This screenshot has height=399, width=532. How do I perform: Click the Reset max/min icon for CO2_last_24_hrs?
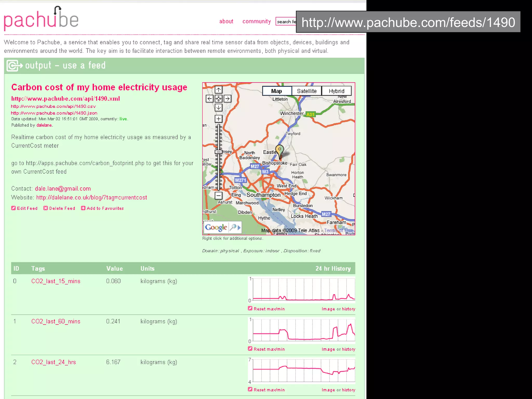(x=250, y=389)
